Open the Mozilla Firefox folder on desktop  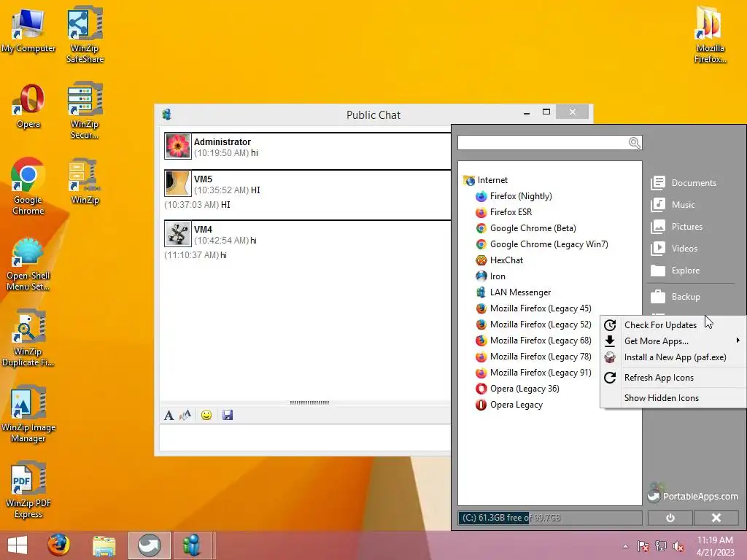[710, 34]
